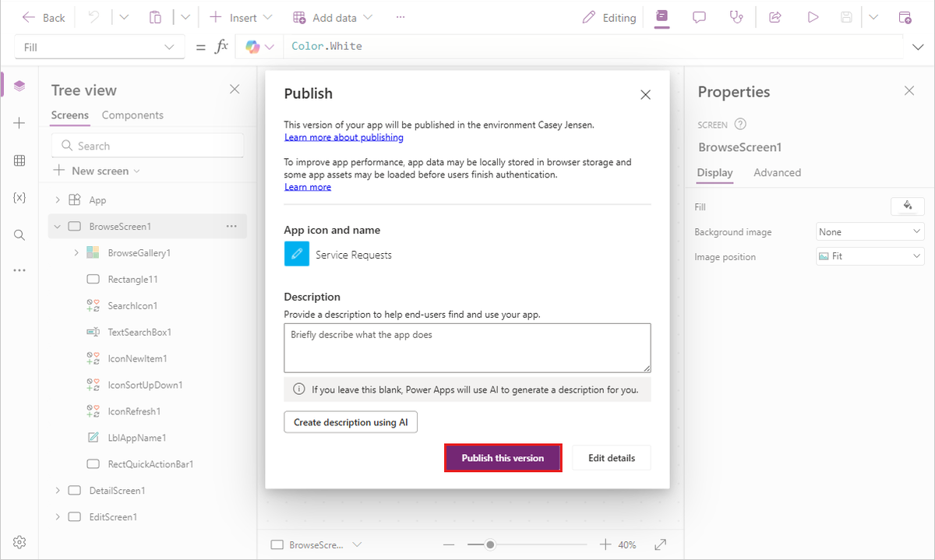This screenshot has height=560, width=935.
Task: Share the app using the share icon
Action: coord(774,16)
